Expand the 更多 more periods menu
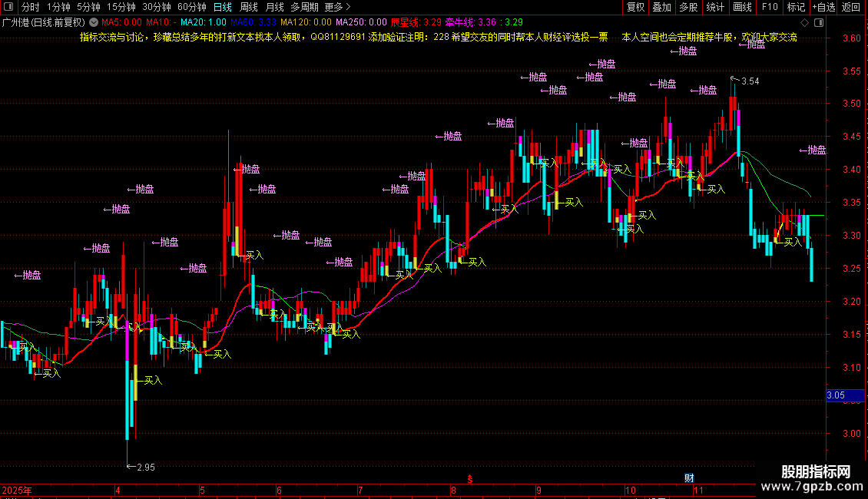This screenshot has width=868, height=499. [x=337, y=7]
